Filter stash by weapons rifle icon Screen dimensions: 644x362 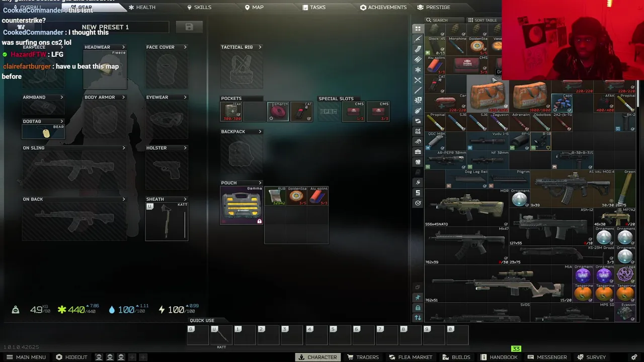(x=418, y=39)
